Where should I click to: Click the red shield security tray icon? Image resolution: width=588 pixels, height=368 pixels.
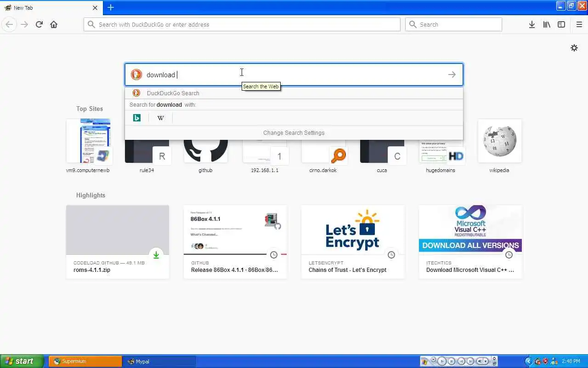click(x=545, y=361)
